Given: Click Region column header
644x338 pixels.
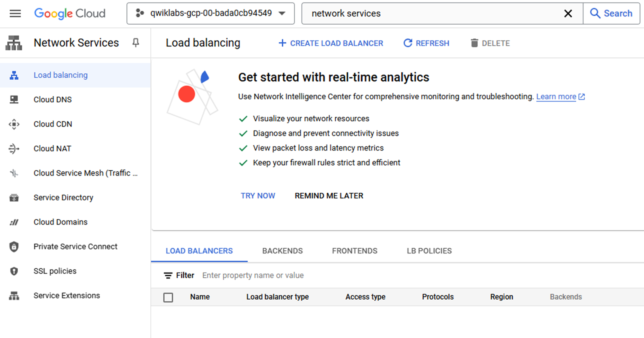Looking at the screenshot, I should click(x=502, y=297).
